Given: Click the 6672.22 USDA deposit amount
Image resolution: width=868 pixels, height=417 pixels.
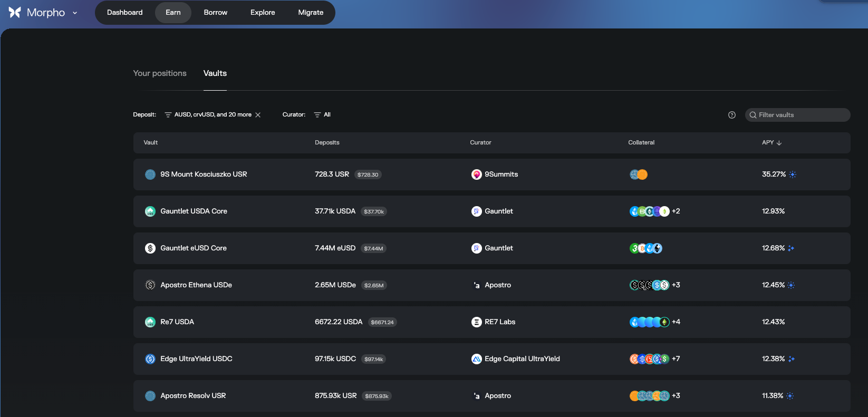Looking at the screenshot, I should (x=339, y=322).
